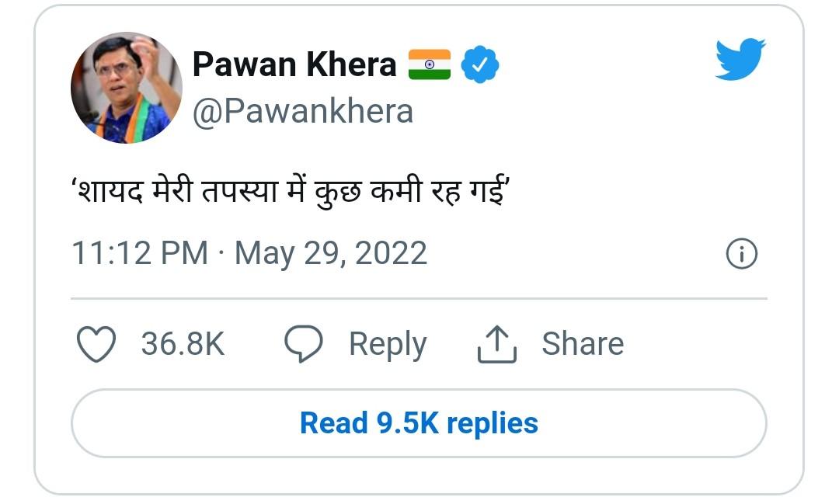The width and height of the screenshot is (839, 504).
Task: Click the share upload arrow icon
Action: (496, 344)
